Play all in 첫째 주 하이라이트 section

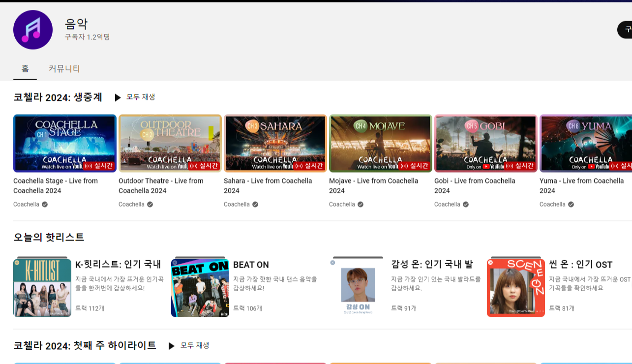pos(189,346)
